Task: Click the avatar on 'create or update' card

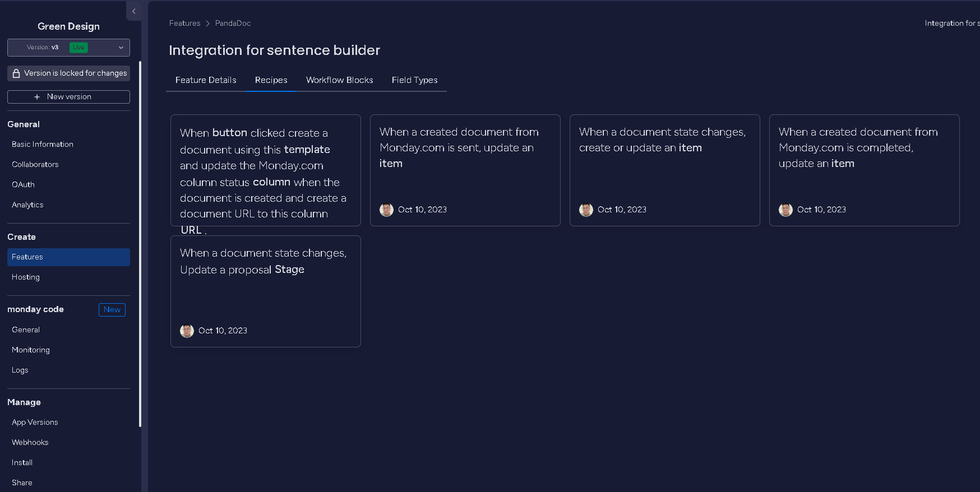Action: pos(586,210)
